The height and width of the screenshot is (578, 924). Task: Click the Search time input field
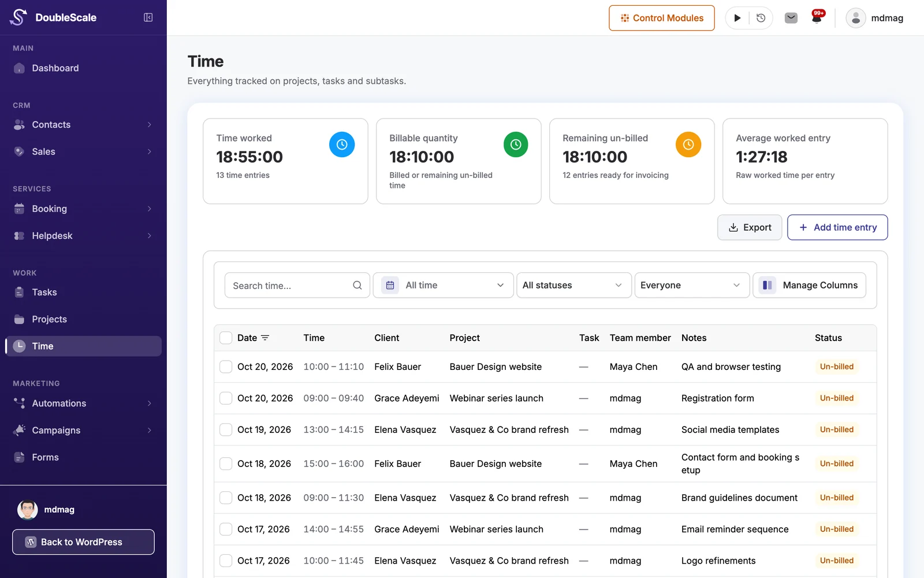click(x=297, y=286)
